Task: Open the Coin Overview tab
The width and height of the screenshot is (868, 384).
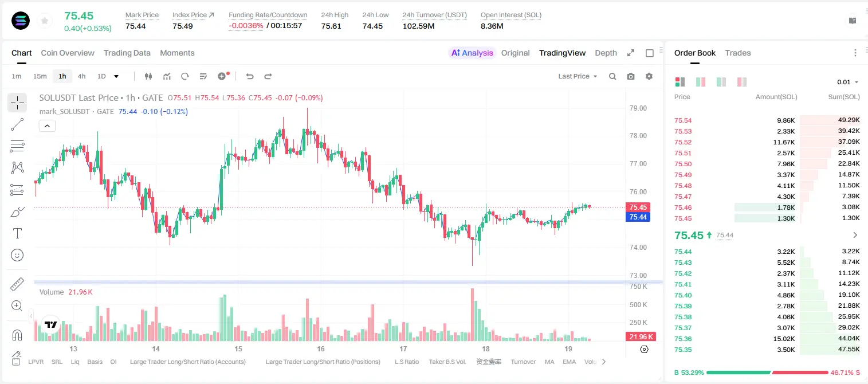Action: pyautogui.click(x=68, y=53)
